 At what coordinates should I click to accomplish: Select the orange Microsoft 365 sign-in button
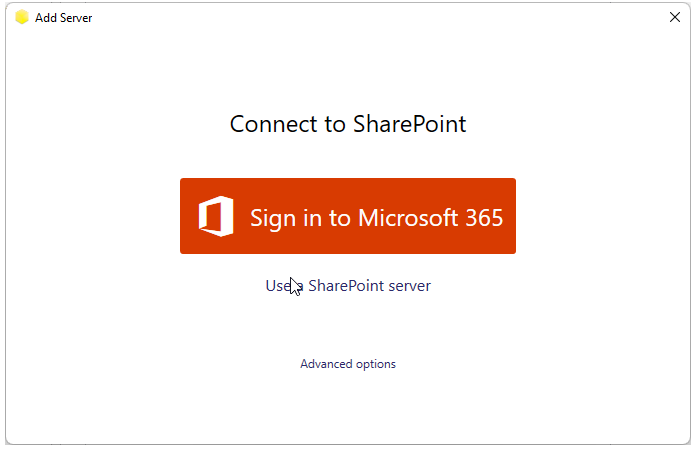(348, 216)
